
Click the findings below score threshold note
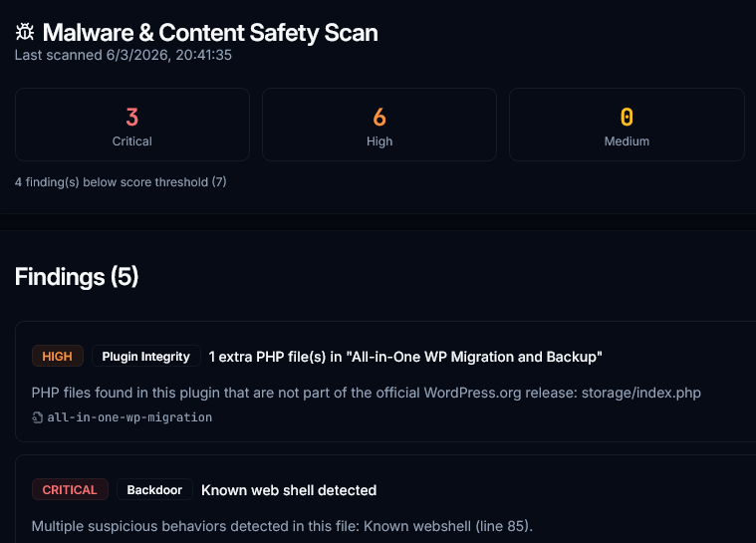121,182
